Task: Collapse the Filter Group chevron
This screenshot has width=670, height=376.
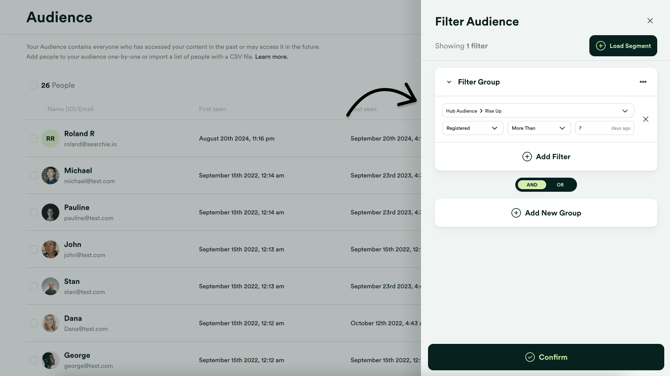Action: coord(449,82)
